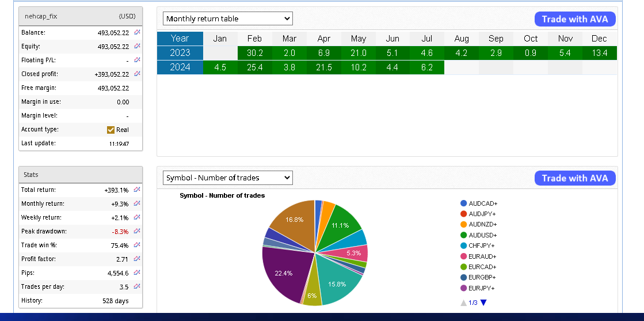Select the 2024 row label
The width and height of the screenshot is (644, 321).
click(x=180, y=67)
